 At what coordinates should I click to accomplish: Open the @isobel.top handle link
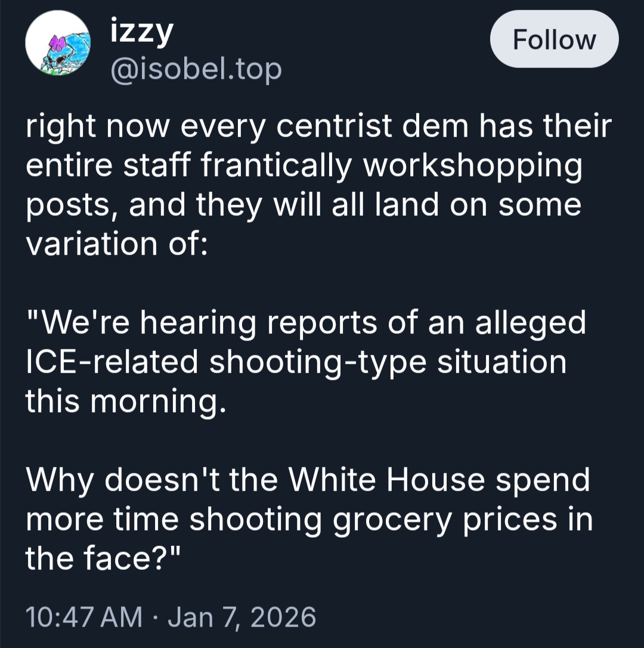tap(196, 70)
